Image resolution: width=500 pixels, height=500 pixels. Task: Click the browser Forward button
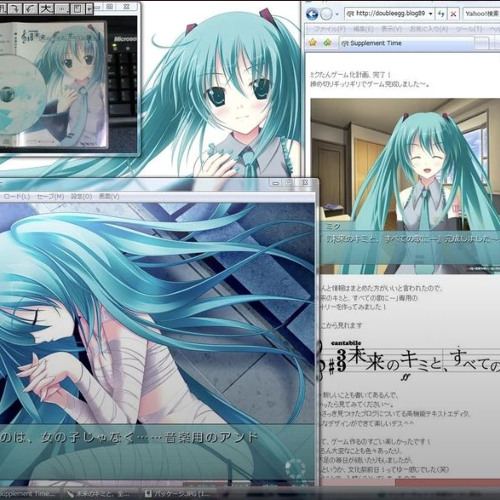tap(326, 14)
